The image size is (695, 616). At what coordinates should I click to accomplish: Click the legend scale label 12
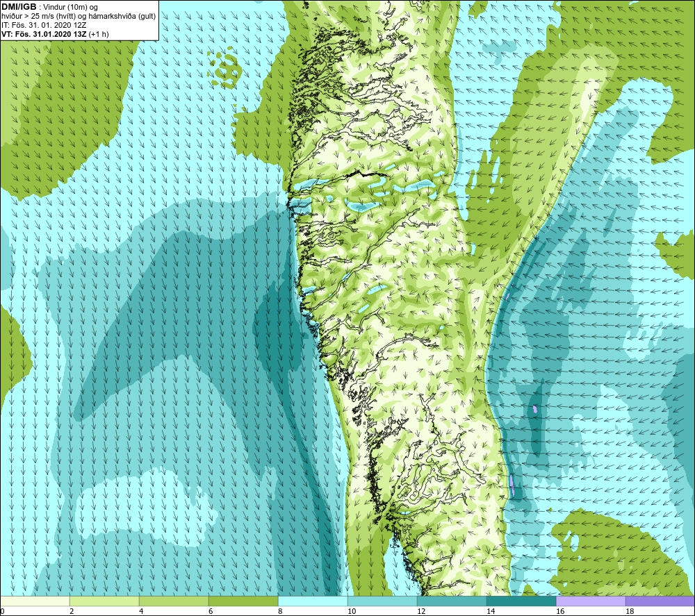tap(421, 611)
